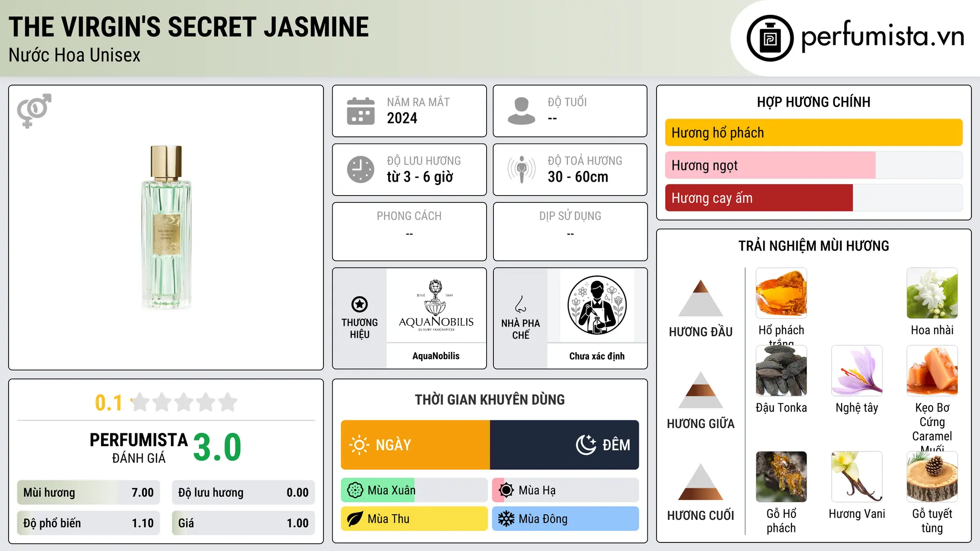The height and width of the screenshot is (551, 980).
Task: Click the Mùa Đông season bar
Action: pyautogui.click(x=566, y=519)
